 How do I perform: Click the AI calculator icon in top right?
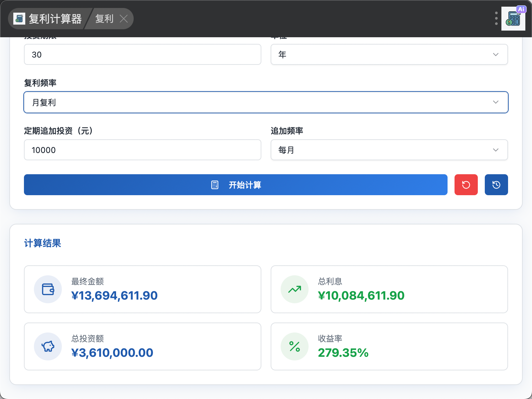click(x=513, y=19)
